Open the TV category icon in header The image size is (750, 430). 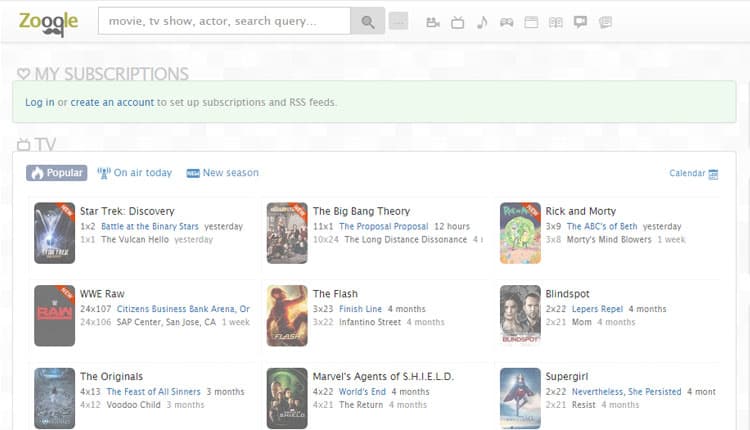[x=458, y=22]
